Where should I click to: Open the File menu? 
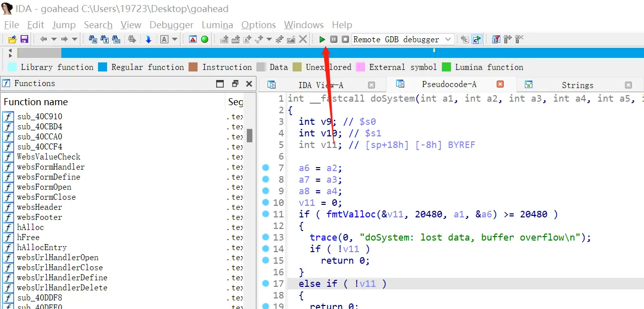click(12, 25)
